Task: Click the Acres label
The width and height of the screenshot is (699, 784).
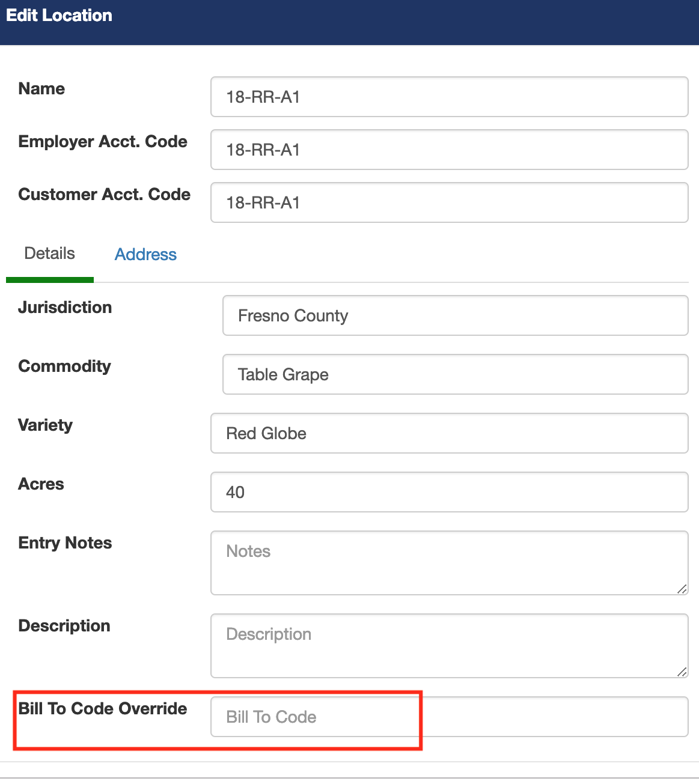Action: coord(41,484)
